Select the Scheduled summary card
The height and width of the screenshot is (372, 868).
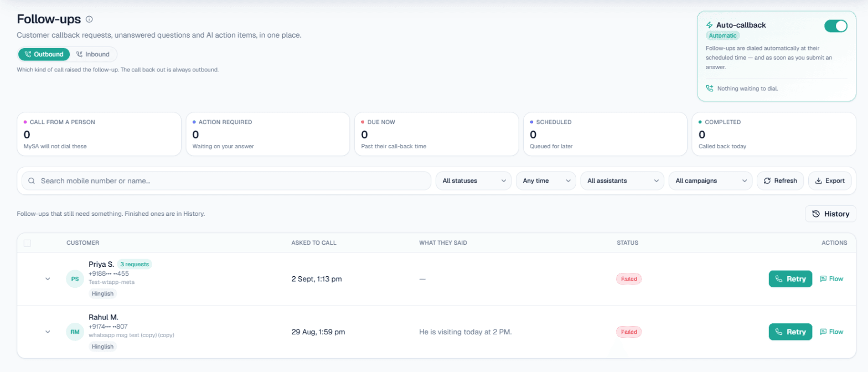coord(605,135)
